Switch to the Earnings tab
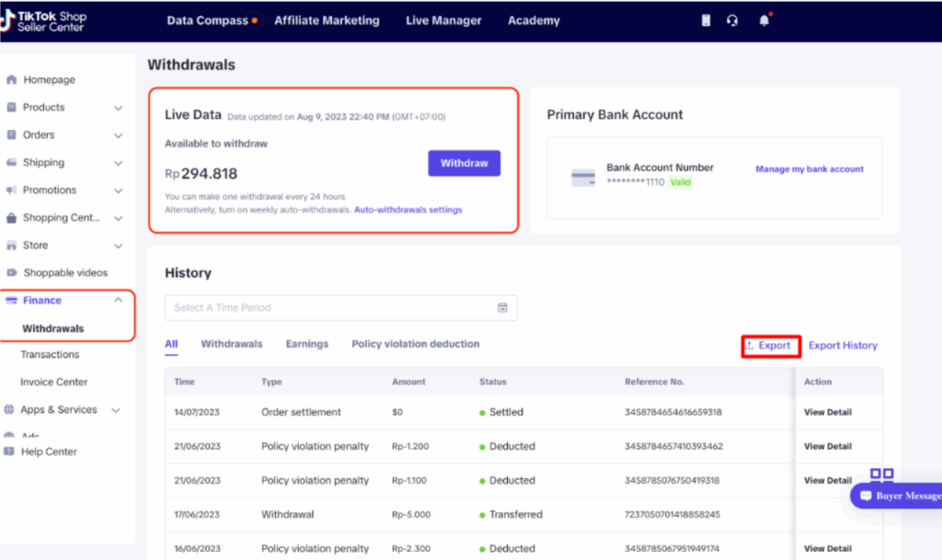This screenshot has height=560, width=942. 306,344
